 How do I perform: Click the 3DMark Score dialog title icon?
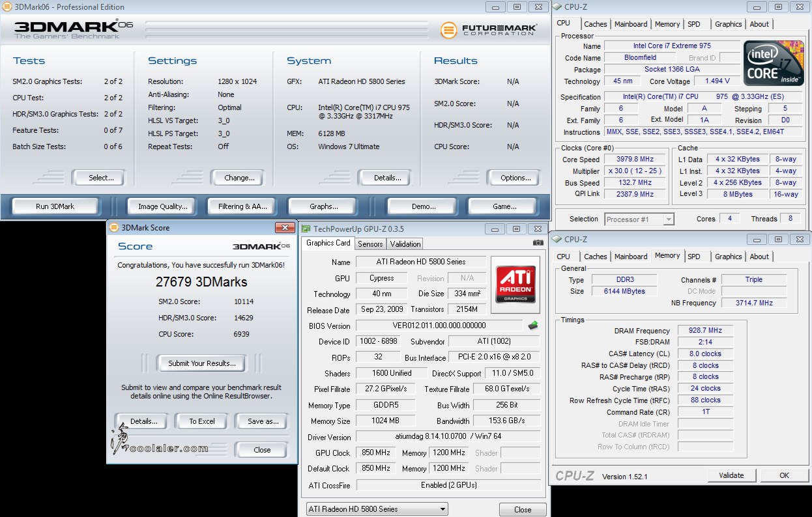114,228
